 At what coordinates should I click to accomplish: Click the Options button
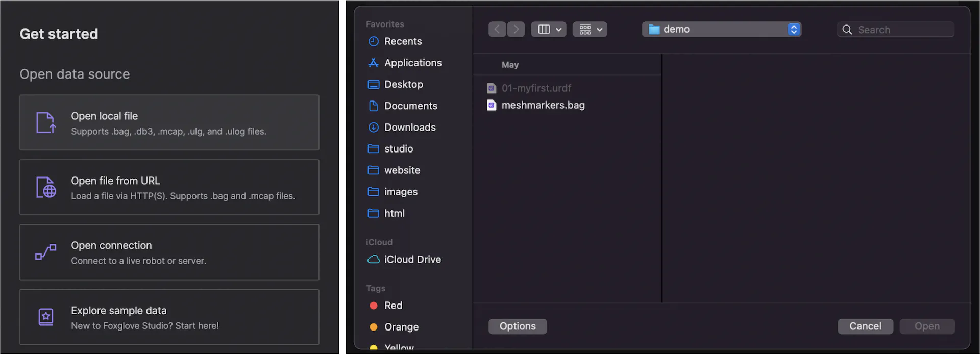pyautogui.click(x=518, y=326)
